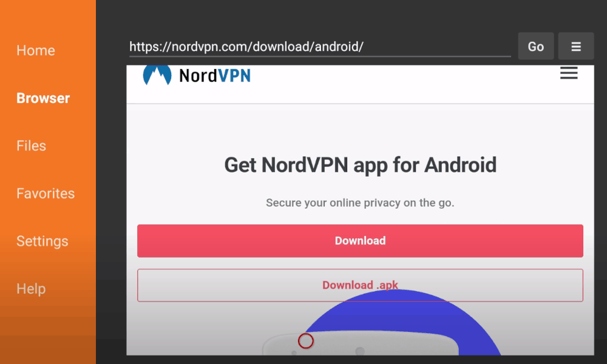The height and width of the screenshot is (364, 607).
Task: Open the Help section
Action: [31, 289]
